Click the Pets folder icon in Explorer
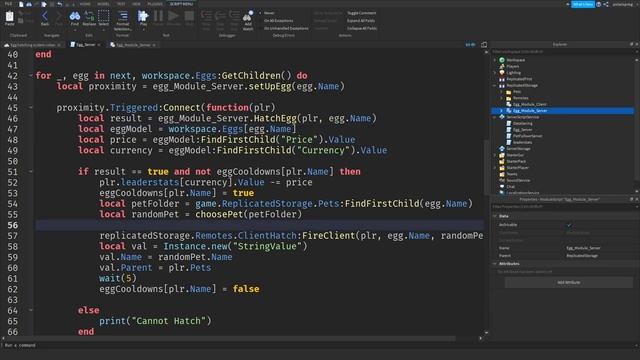The width and height of the screenshot is (640, 360). (x=509, y=92)
